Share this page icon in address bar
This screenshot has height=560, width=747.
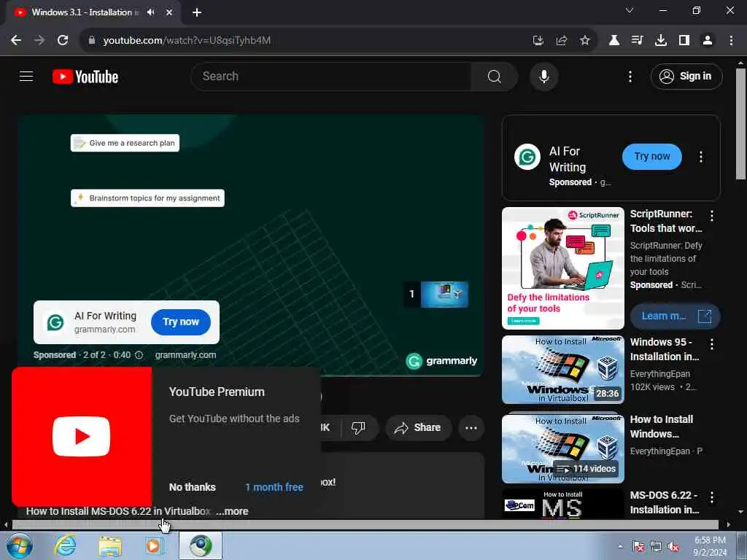[x=562, y=41]
